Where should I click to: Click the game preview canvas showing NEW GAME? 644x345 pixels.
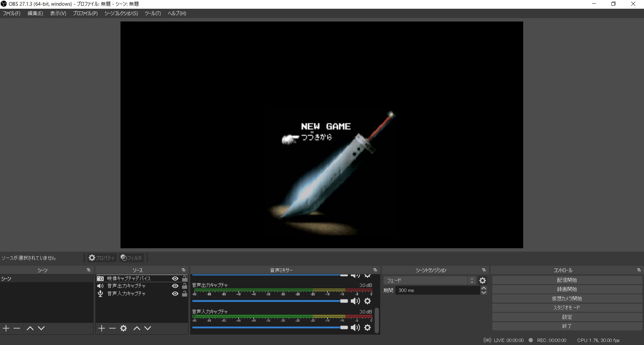(x=322, y=135)
